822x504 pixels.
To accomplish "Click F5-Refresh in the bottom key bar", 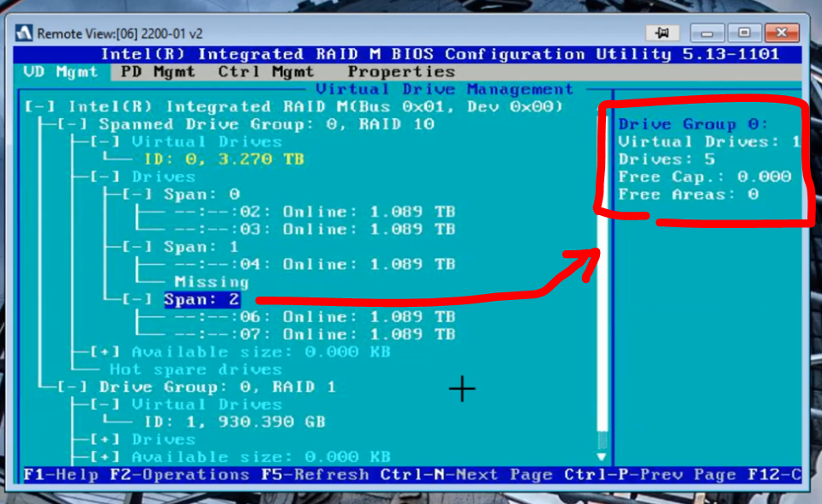I will [x=315, y=475].
